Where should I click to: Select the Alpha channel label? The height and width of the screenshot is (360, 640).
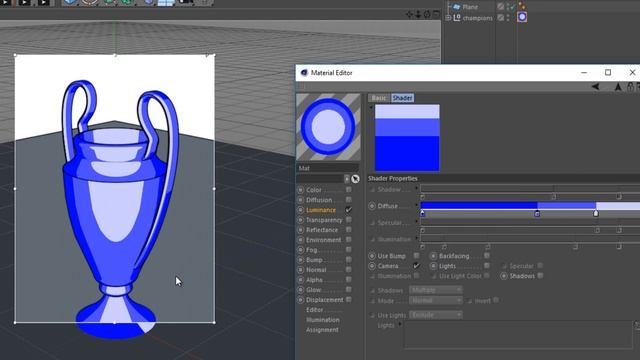click(314, 280)
